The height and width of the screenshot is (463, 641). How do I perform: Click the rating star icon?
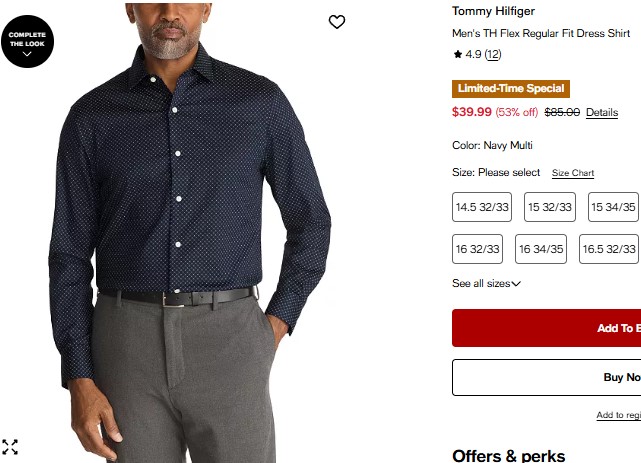pyautogui.click(x=457, y=54)
